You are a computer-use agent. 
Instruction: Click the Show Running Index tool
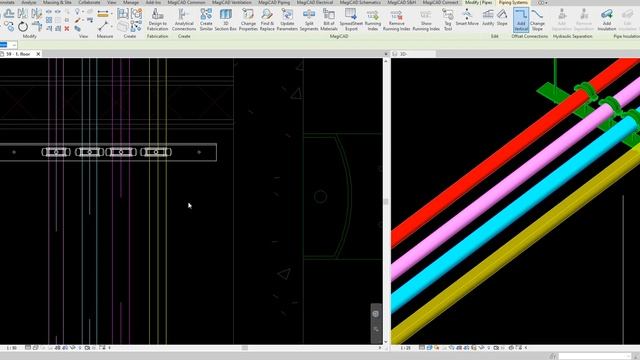426,20
